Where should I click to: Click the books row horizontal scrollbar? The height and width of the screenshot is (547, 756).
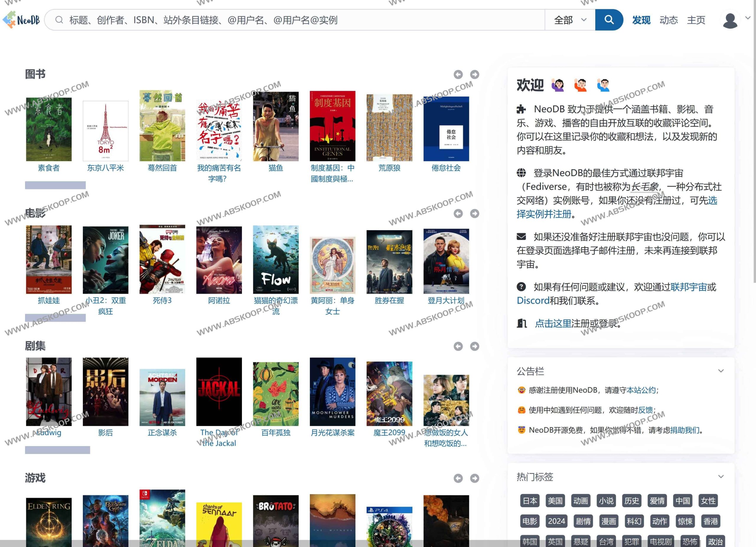[55, 185]
